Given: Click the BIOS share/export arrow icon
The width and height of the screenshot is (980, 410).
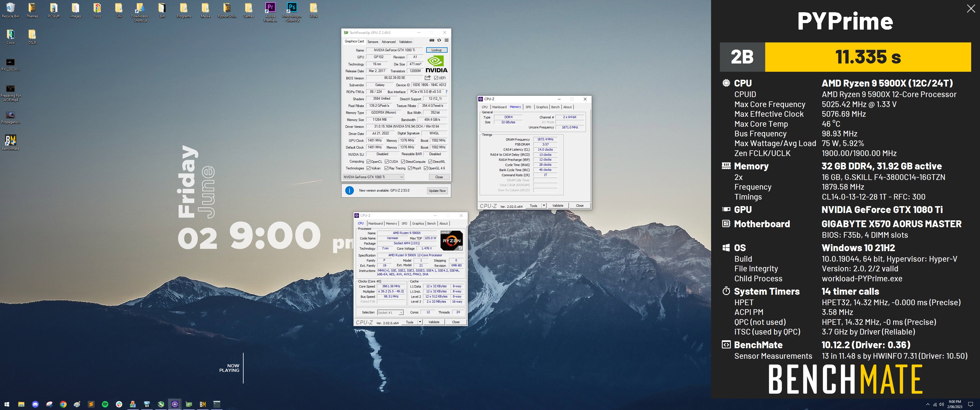Looking at the screenshot, I should [428, 78].
